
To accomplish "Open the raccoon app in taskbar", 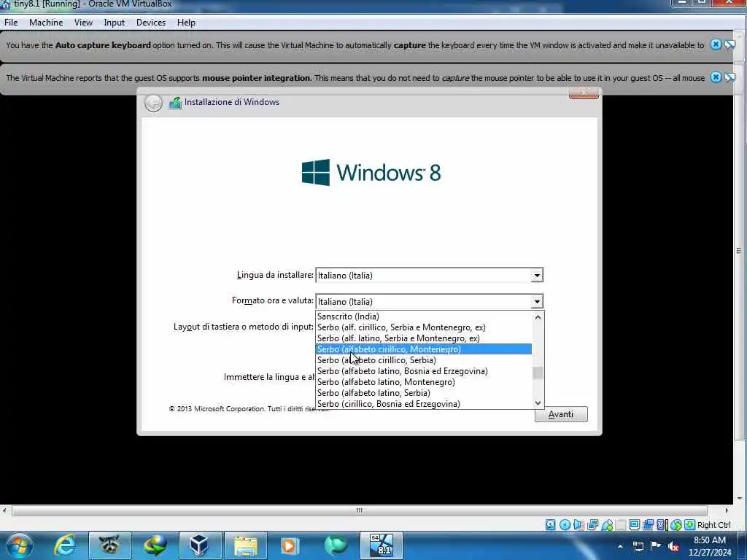I will (109, 545).
